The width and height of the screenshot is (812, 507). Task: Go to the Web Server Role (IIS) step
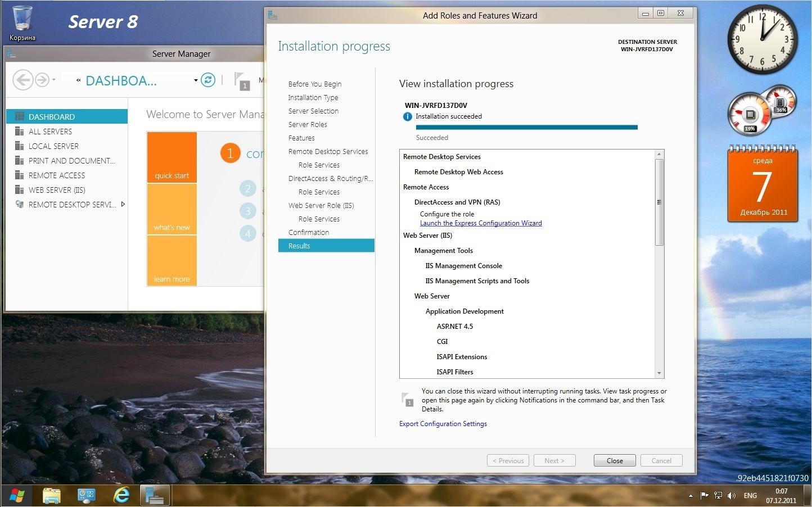pos(321,205)
